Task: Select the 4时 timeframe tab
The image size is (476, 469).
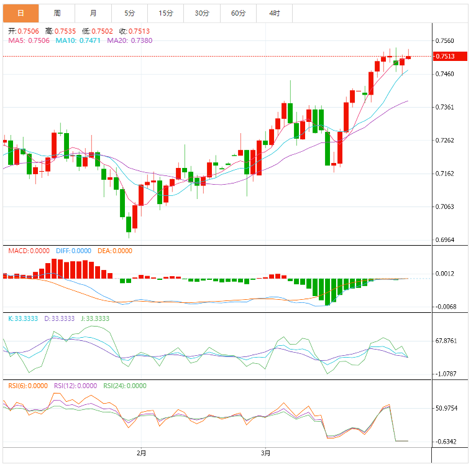Action: coord(274,13)
